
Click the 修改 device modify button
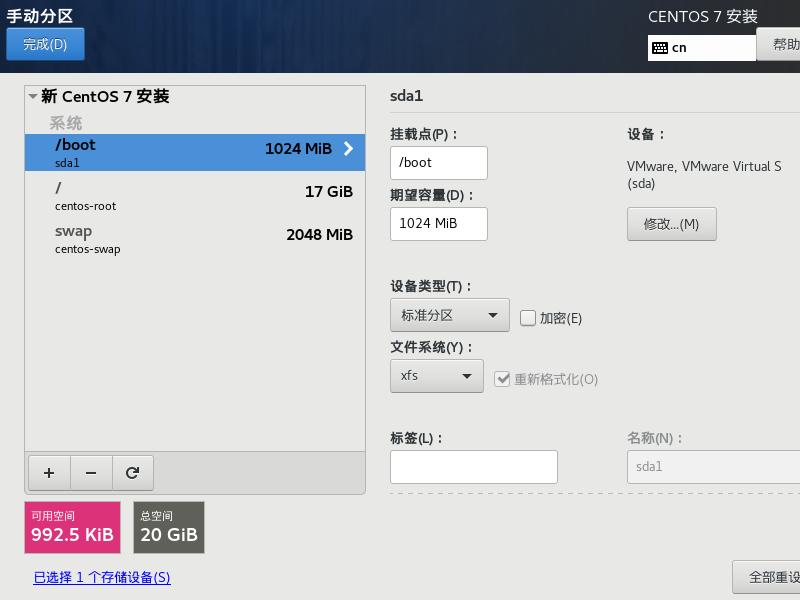point(671,224)
